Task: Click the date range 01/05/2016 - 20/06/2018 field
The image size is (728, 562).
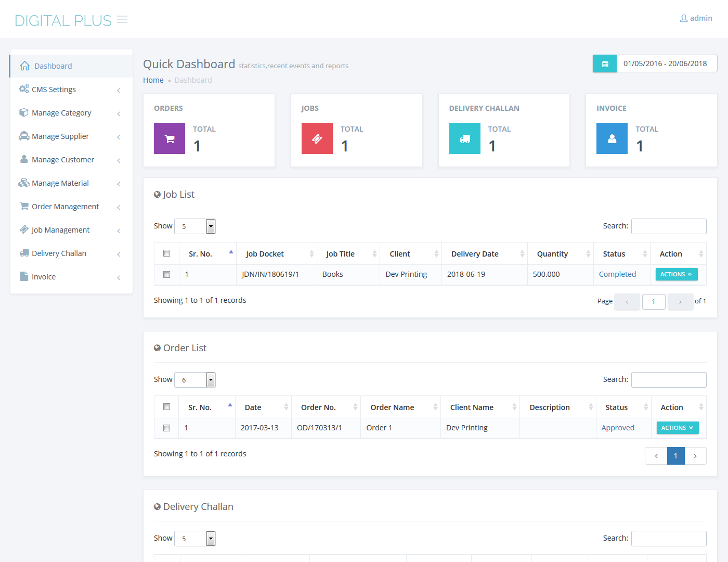Action: pos(667,63)
